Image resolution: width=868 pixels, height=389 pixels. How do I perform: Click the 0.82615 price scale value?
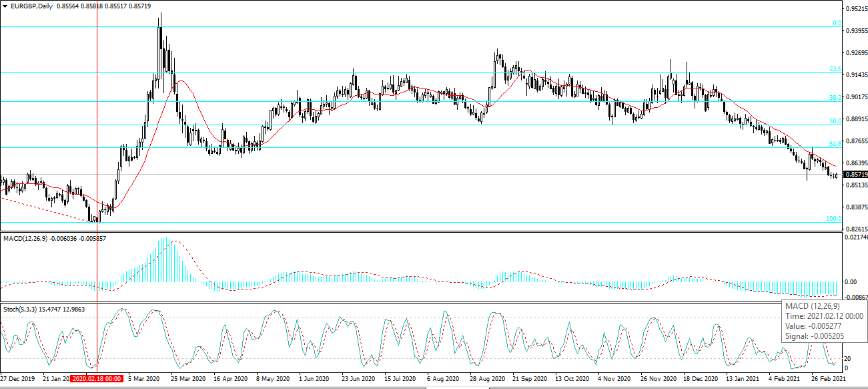856,228
